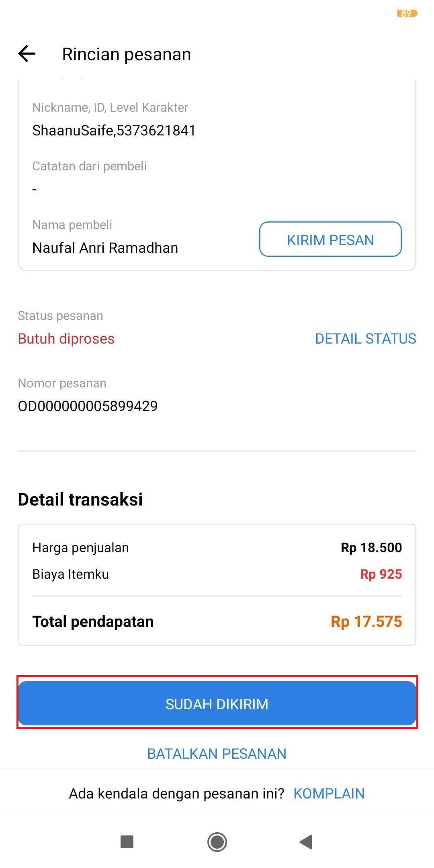This screenshot has width=434, height=868.
Task: Tap the Butuh diproses status text
Action: (x=66, y=339)
